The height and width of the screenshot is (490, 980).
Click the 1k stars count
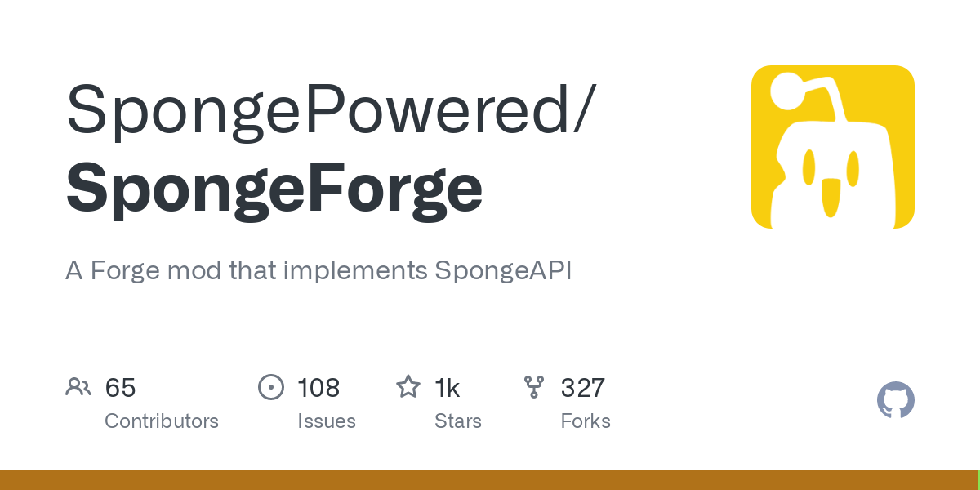coord(448,388)
